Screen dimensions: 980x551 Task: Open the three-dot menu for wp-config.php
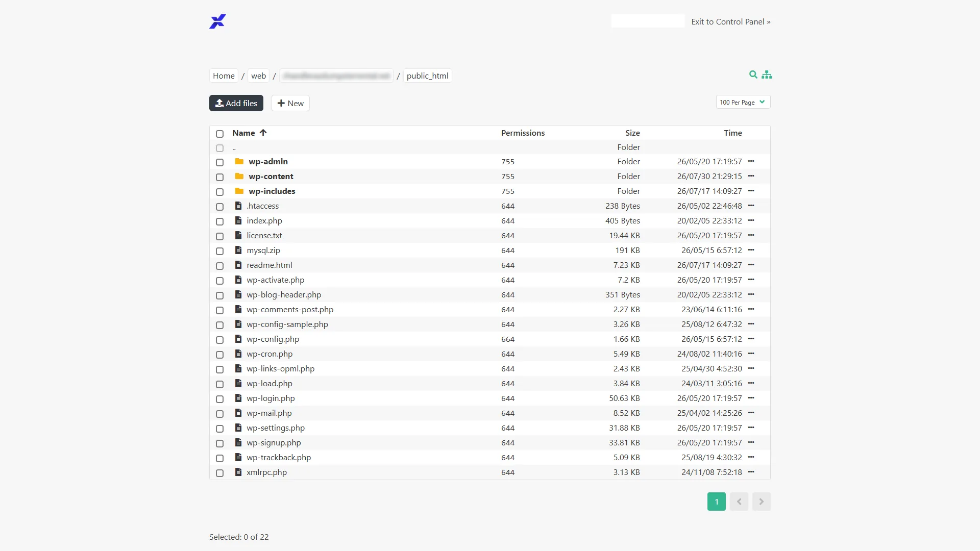pyautogui.click(x=751, y=339)
